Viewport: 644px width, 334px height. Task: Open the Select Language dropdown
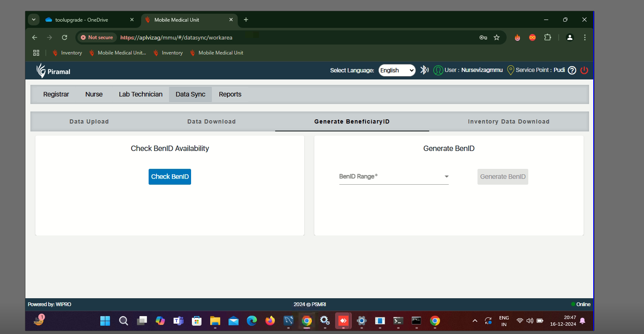pos(397,70)
